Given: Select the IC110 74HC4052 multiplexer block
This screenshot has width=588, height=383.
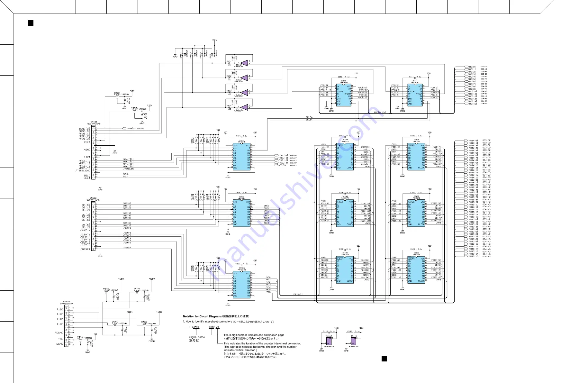Looking at the screenshot, I should [344, 95].
